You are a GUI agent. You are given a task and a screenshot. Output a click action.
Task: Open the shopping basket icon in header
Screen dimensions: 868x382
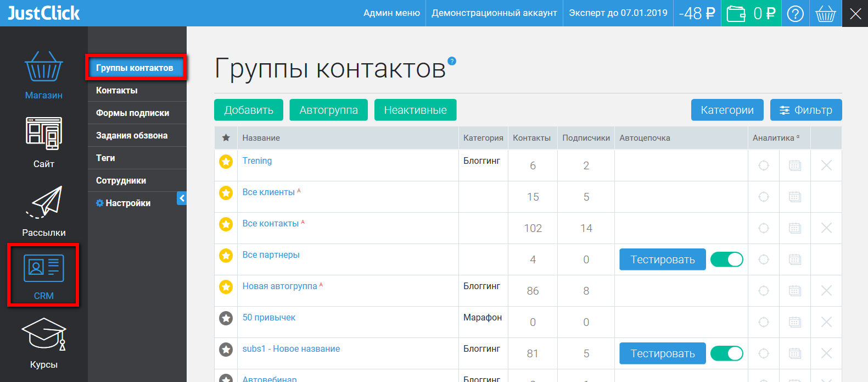click(x=826, y=13)
